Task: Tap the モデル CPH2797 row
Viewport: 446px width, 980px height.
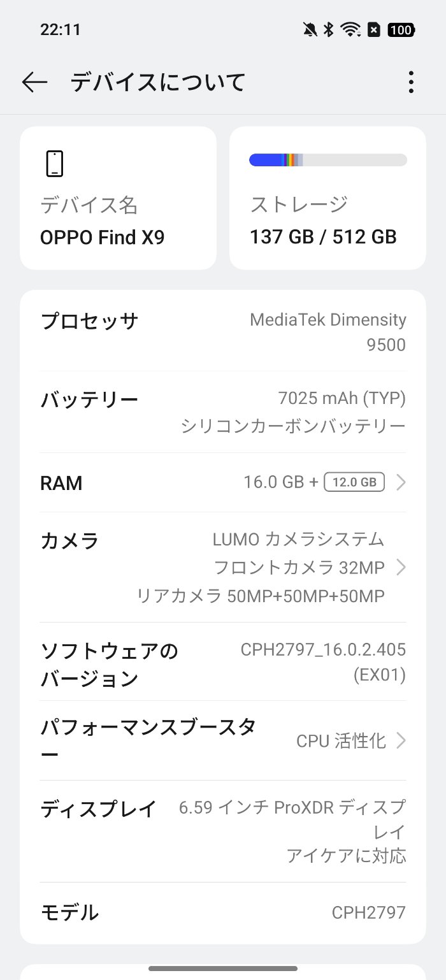Action: coord(223,912)
